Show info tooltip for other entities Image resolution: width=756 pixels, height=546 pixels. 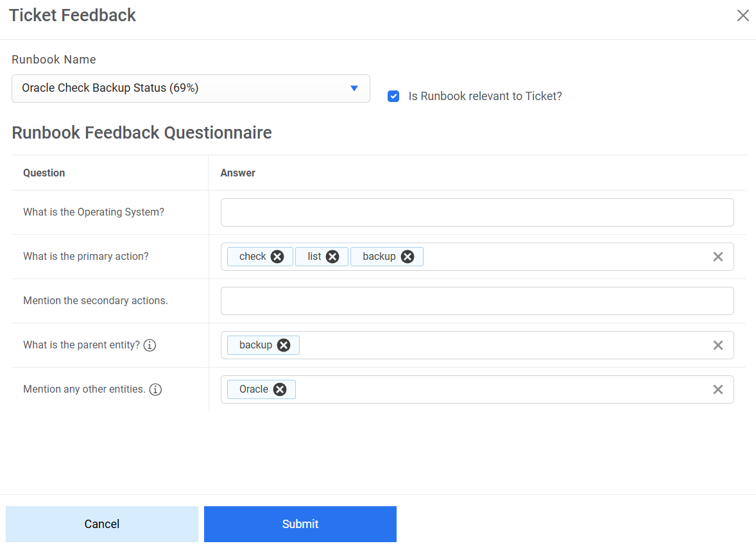click(155, 389)
